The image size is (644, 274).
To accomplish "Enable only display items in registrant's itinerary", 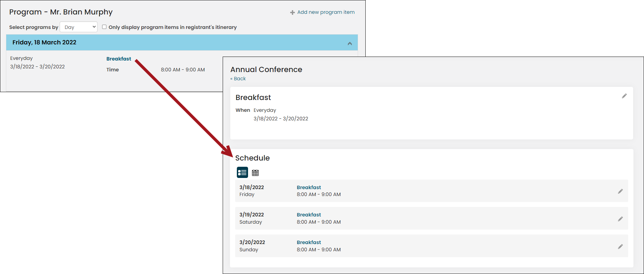I will [x=104, y=27].
